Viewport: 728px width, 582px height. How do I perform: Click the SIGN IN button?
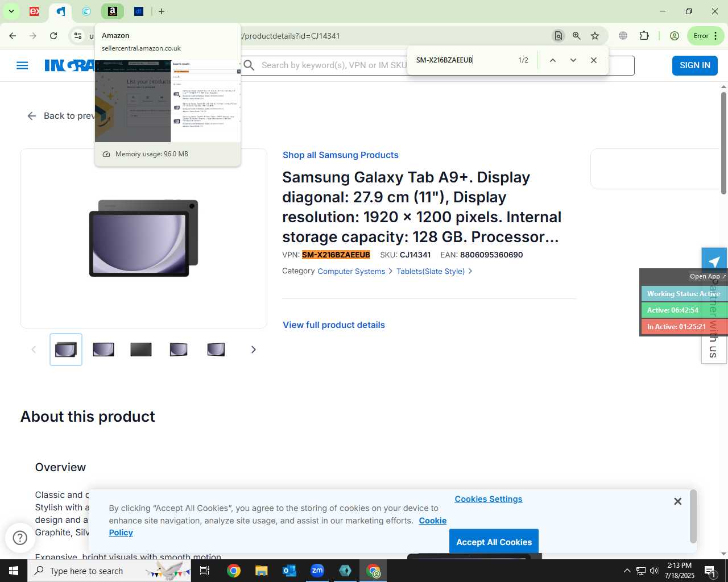pos(695,65)
